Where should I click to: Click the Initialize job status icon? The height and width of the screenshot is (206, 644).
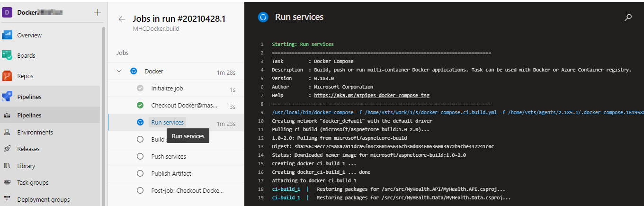point(140,88)
